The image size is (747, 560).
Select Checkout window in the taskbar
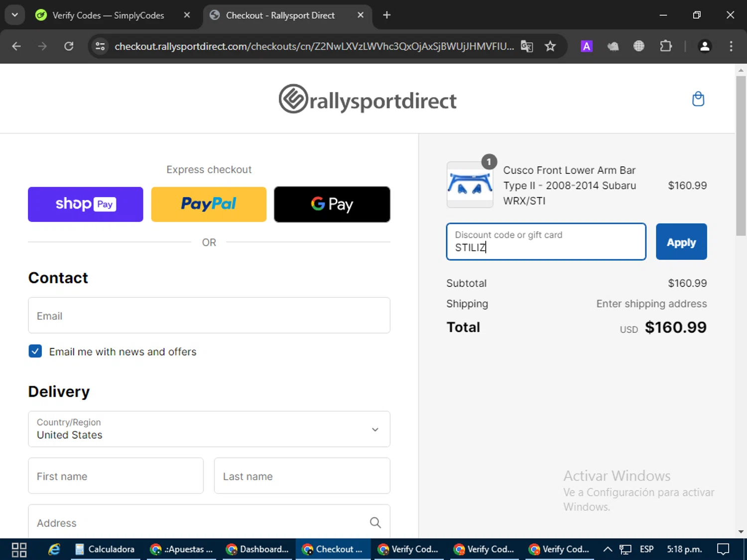[333, 550]
